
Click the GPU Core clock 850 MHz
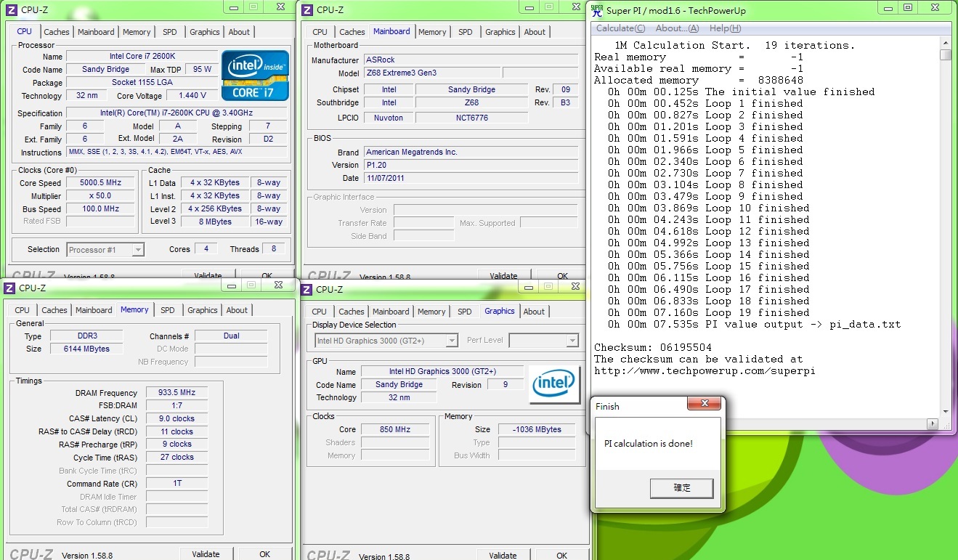394,430
